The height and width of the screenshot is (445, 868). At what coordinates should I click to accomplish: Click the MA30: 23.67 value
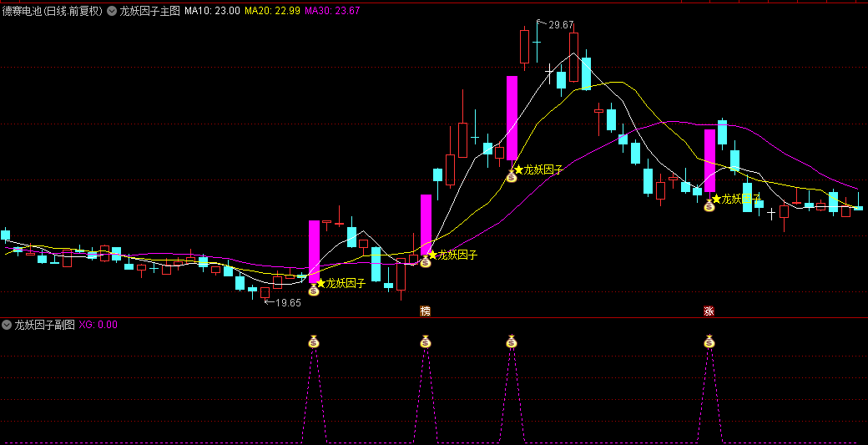tap(332, 11)
